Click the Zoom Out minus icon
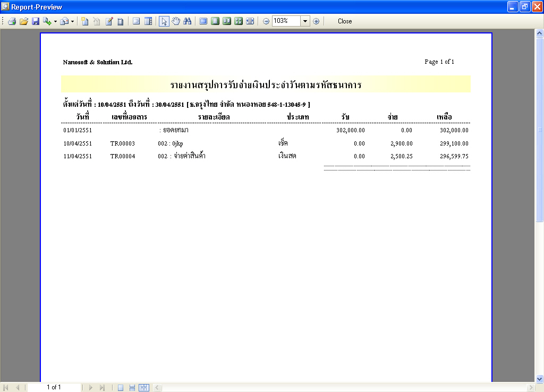 266,21
